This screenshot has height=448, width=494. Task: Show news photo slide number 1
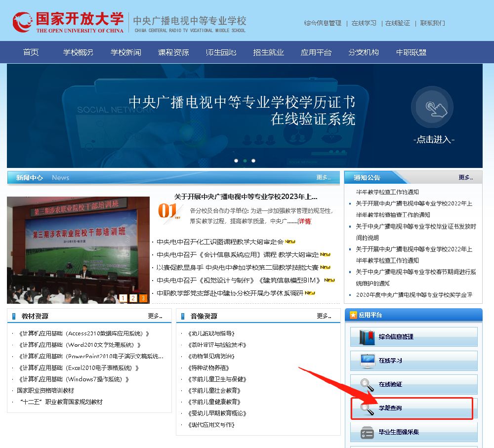pyautogui.click(x=123, y=298)
